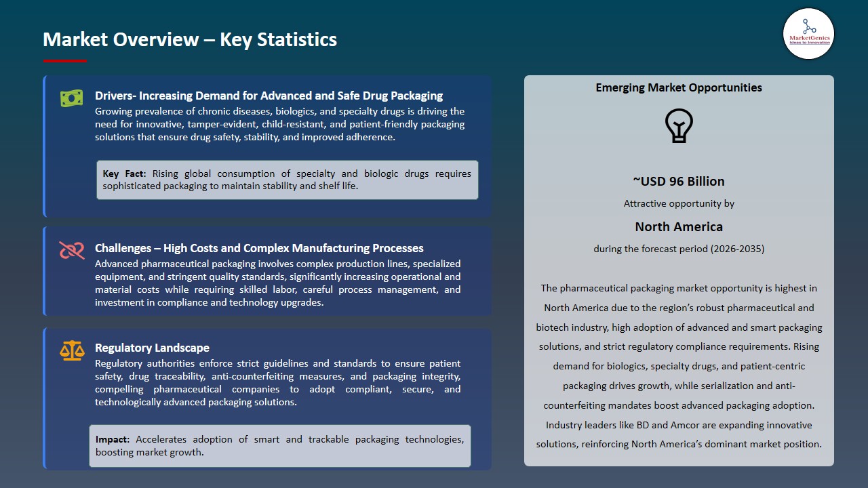Collapse the Emerging Market Opportunities panel
This screenshot has width=868, height=488.
(x=678, y=271)
